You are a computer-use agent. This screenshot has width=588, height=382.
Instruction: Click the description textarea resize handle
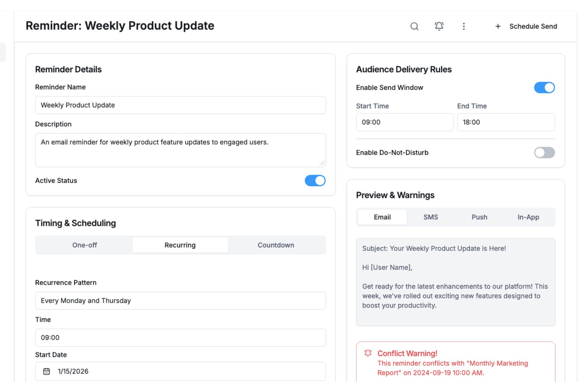(322, 163)
